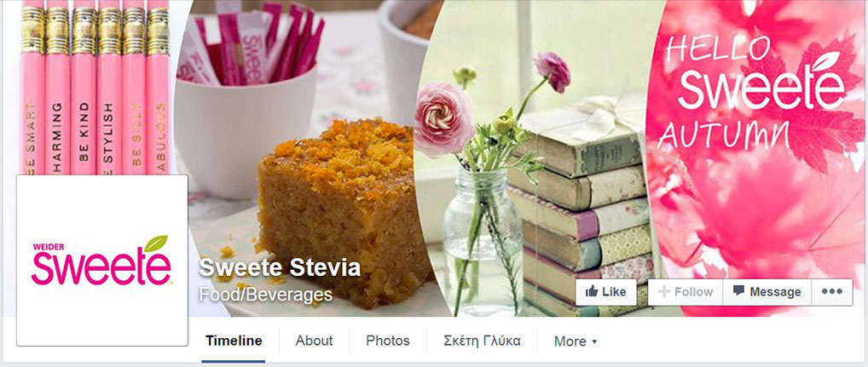Click the Food/Beverages category link
868x367 pixels.
[266, 294]
